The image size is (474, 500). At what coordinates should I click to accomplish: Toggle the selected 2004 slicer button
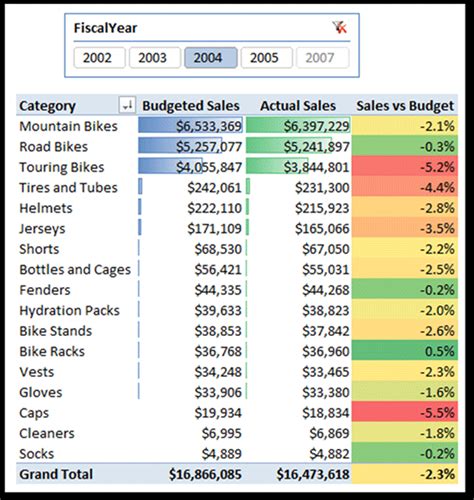211,58
